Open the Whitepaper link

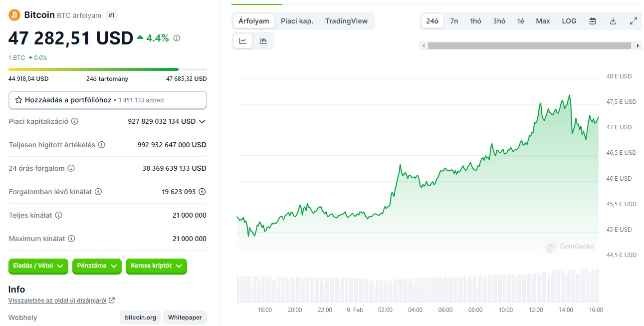click(x=185, y=318)
